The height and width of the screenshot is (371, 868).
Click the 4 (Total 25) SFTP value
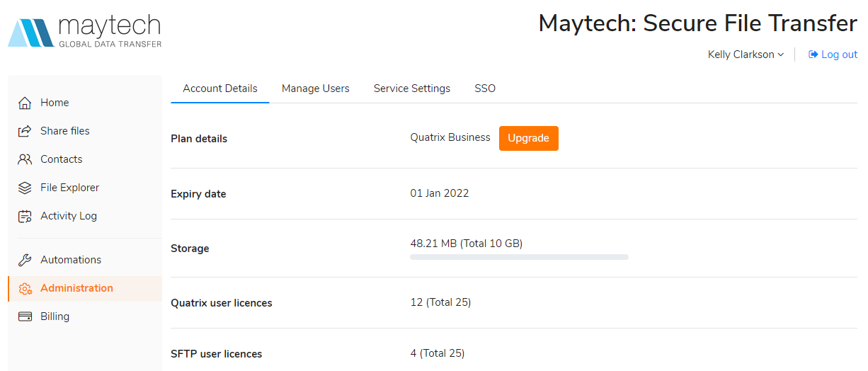(x=438, y=353)
